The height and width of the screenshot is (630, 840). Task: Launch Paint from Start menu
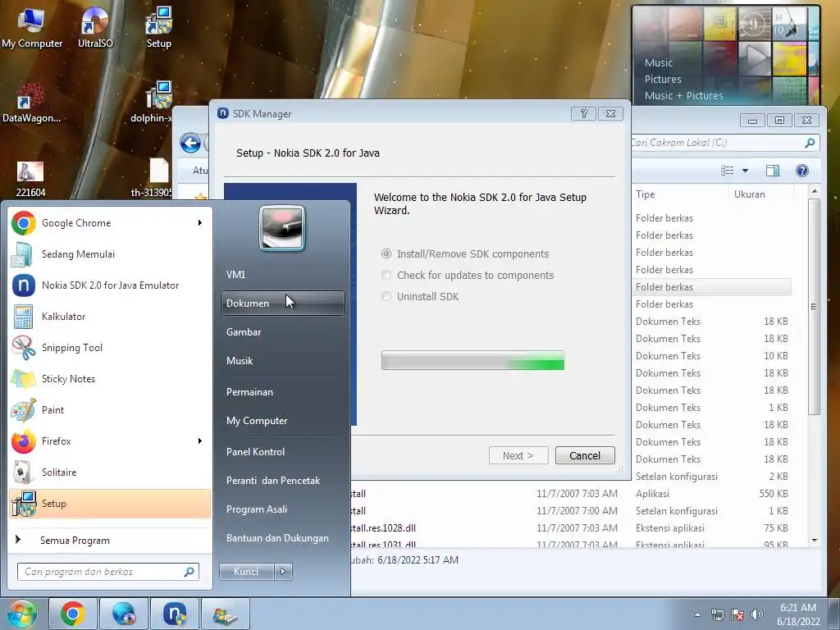point(110,410)
